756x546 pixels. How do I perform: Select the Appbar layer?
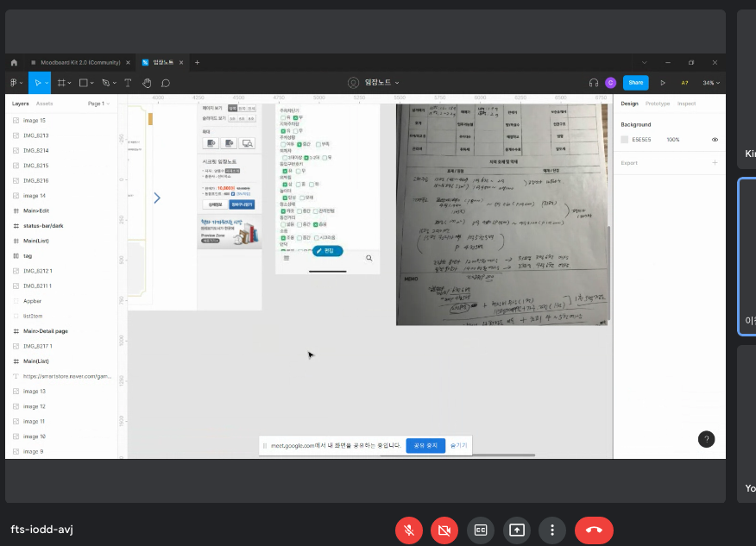(x=62, y=301)
